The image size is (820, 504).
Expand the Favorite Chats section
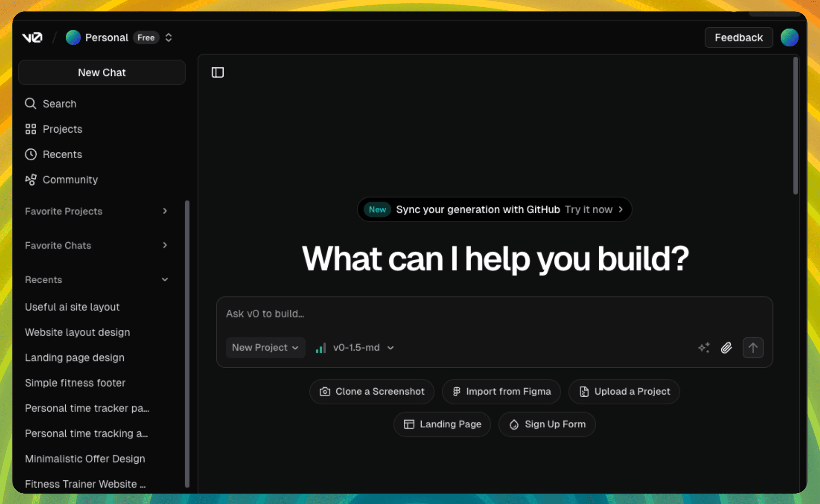pos(165,245)
